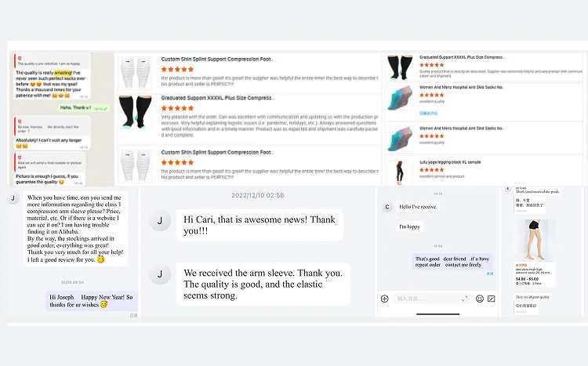This screenshot has height=366, width=588.
Task: Open the emoji smiley picker icon
Action: coord(480,299)
